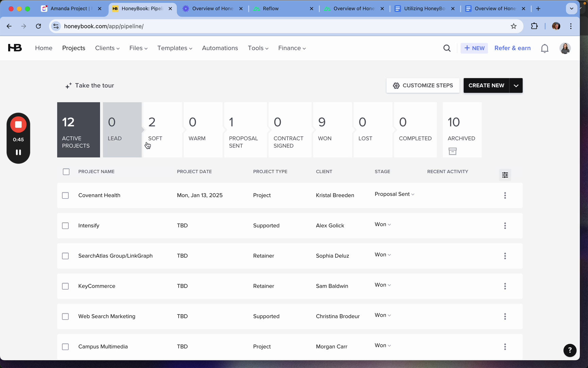Open the search magnifier icon
Viewport: 588px width, 368px height.
[x=447, y=48]
